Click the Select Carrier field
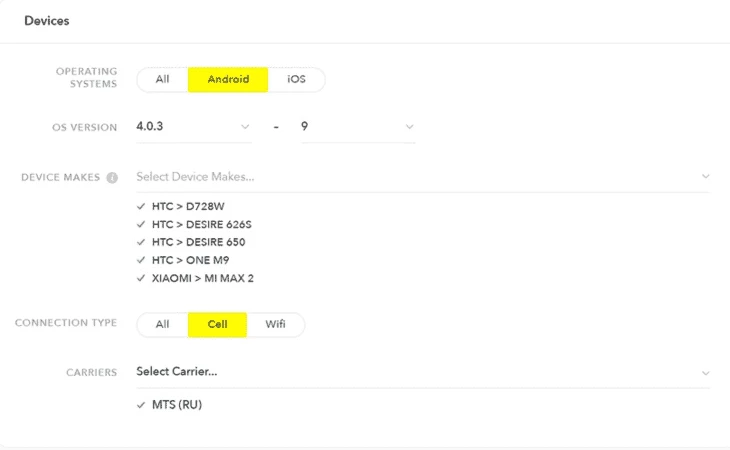730x450 pixels. pos(423,372)
